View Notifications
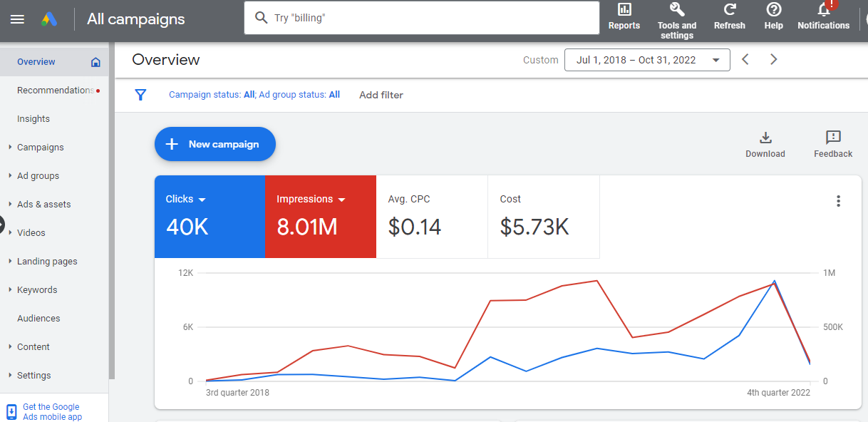This screenshot has height=422, width=868. (823, 14)
